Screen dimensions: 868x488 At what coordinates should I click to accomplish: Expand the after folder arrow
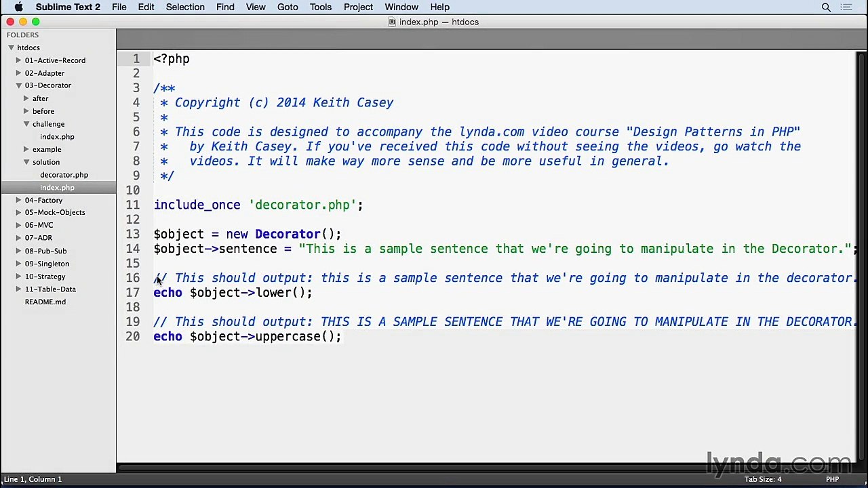tap(26, 98)
